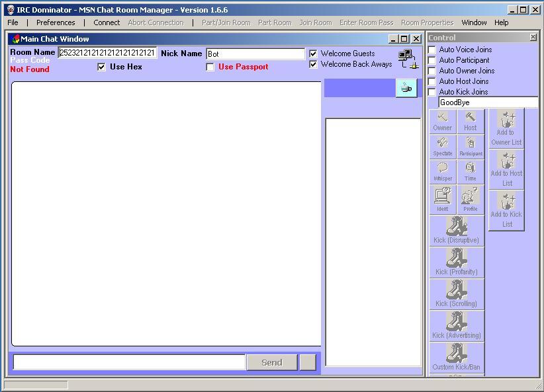
Task: Select the Ident computer icon
Action: 442,197
